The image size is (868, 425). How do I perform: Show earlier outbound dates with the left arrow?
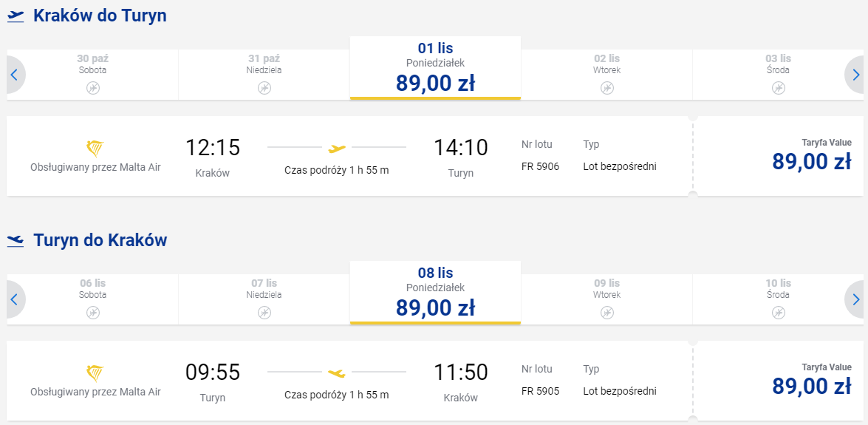click(14, 75)
